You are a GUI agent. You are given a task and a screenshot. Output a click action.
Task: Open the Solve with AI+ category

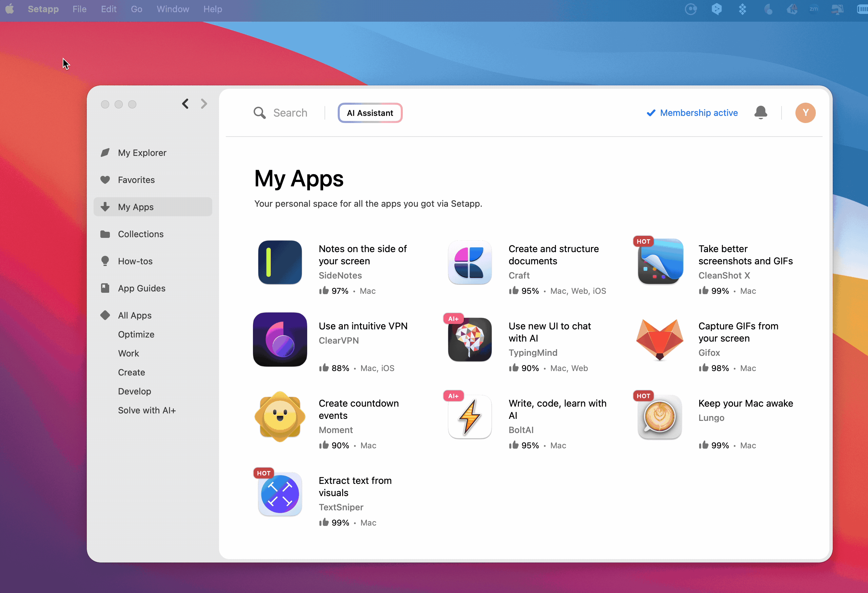tap(147, 410)
